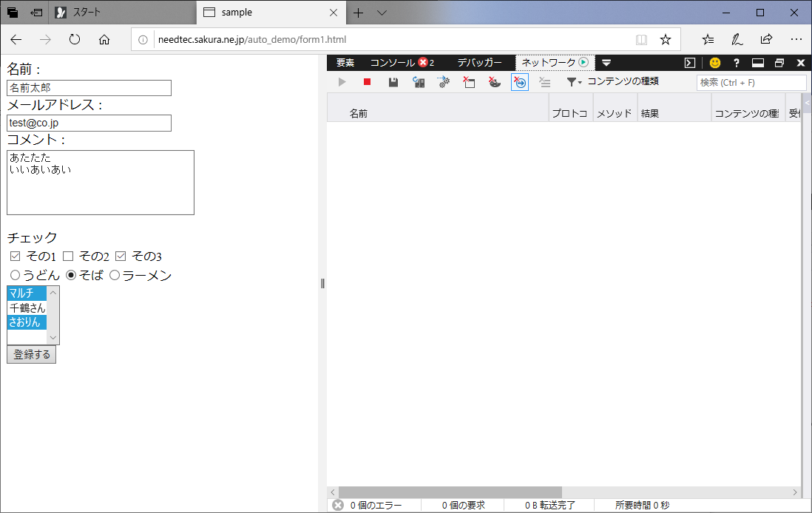The height and width of the screenshot is (513, 812).
Task: Open a new tab plus button
Action: (x=358, y=13)
